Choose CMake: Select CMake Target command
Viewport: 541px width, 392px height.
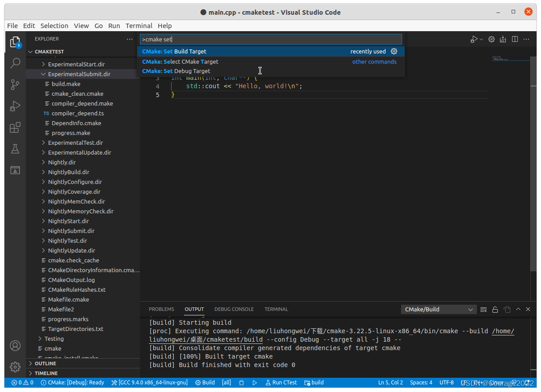(x=271, y=61)
